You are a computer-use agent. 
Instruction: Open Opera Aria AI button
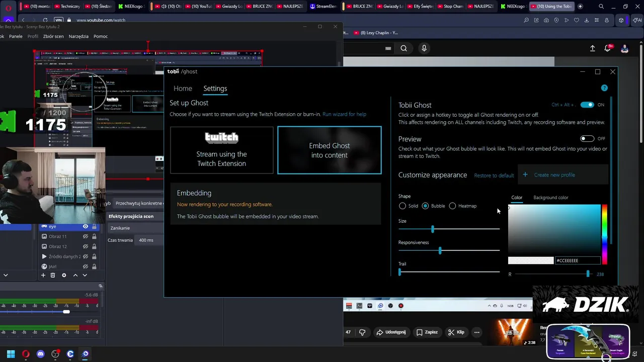pos(637,20)
